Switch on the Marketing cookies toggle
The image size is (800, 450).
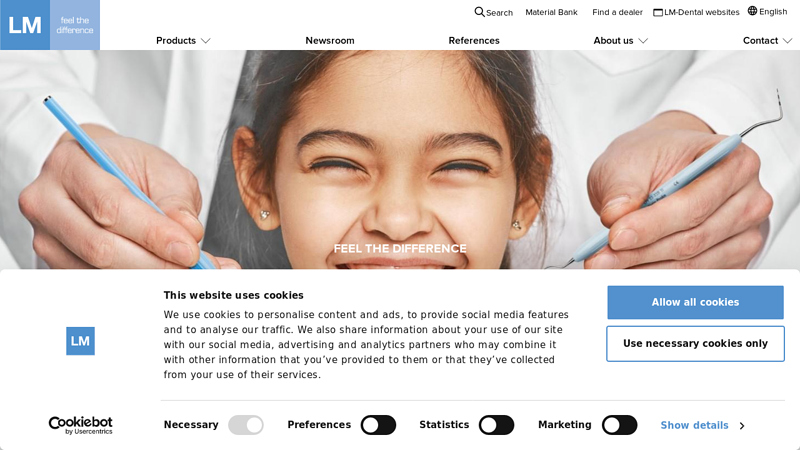point(619,425)
